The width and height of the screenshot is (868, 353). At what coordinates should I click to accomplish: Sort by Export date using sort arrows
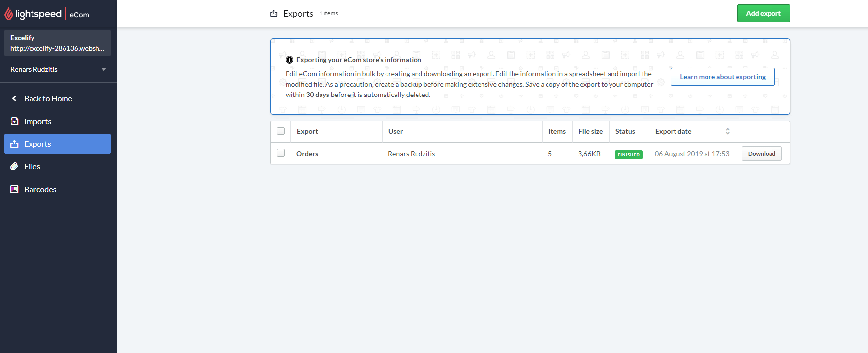tap(728, 131)
